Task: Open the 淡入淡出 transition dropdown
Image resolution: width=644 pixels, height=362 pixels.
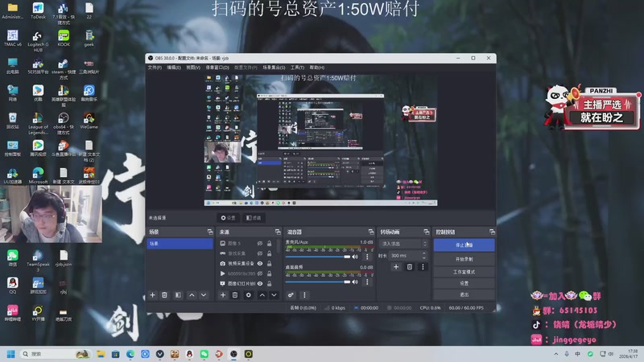Action: click(404, 244)
